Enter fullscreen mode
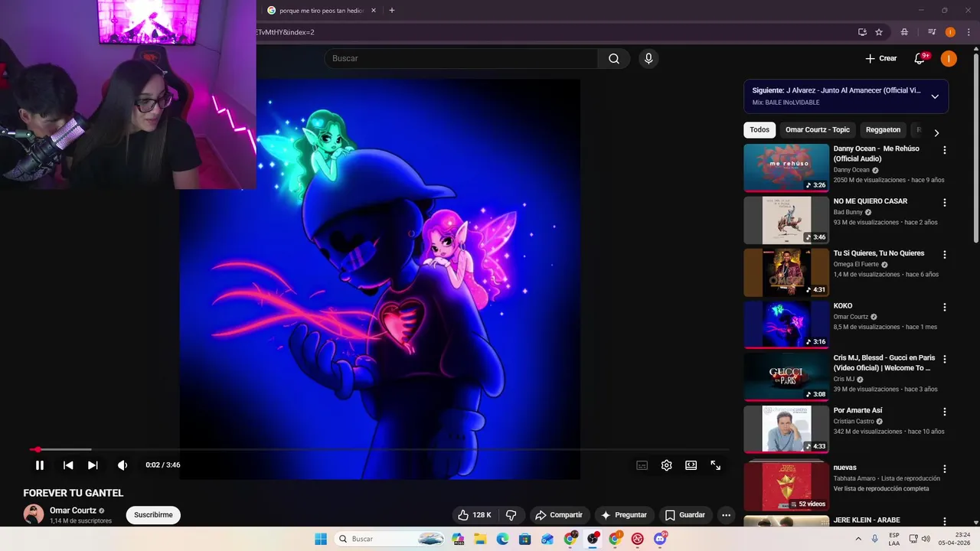 coord(716,465)
